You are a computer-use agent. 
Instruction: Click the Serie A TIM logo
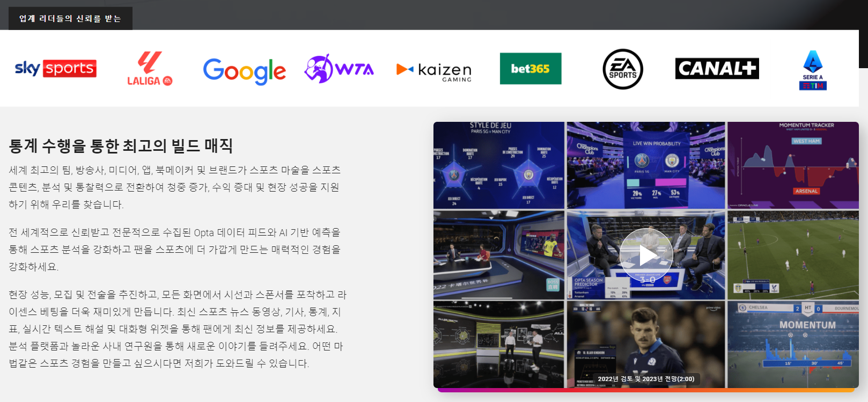[x=813, y=70]
